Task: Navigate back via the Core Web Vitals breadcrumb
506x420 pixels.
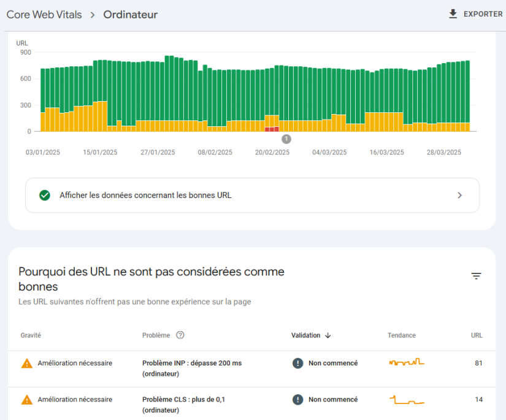Action: pyautogui.click(x=44, y=14)
